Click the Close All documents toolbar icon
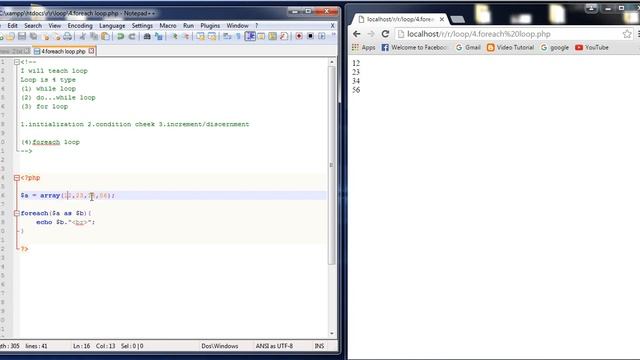This screenshot has height=360, width=640. pyautogui.click(x=56, y=36)
